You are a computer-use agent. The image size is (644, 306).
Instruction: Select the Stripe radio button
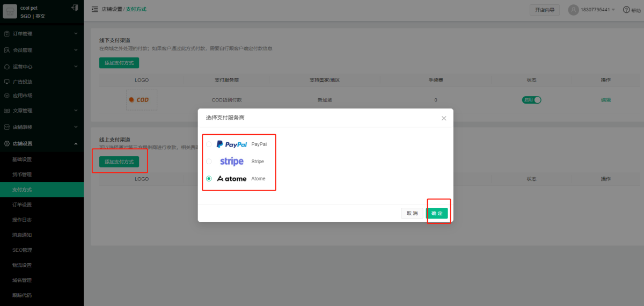tap(209, 162)
